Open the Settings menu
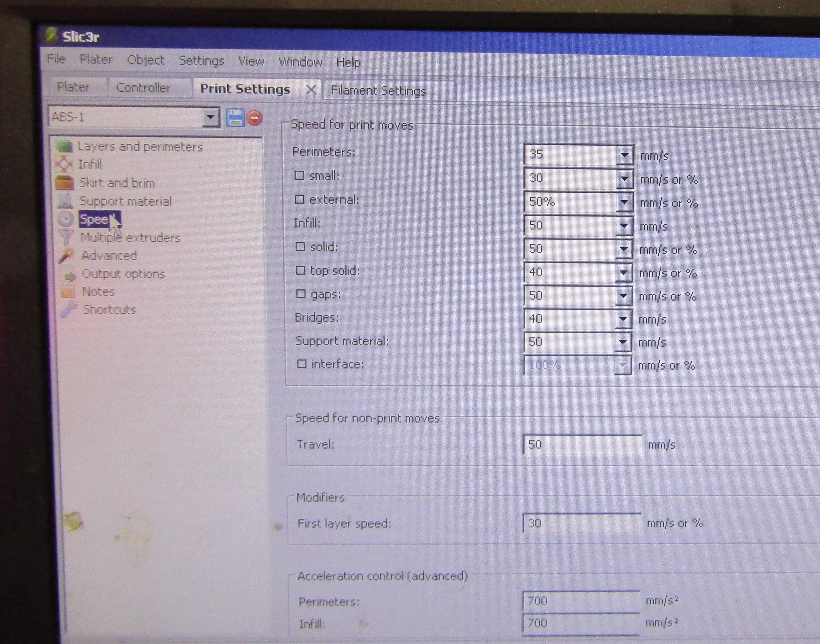This screenshot has width=820, height=644. 201,61
